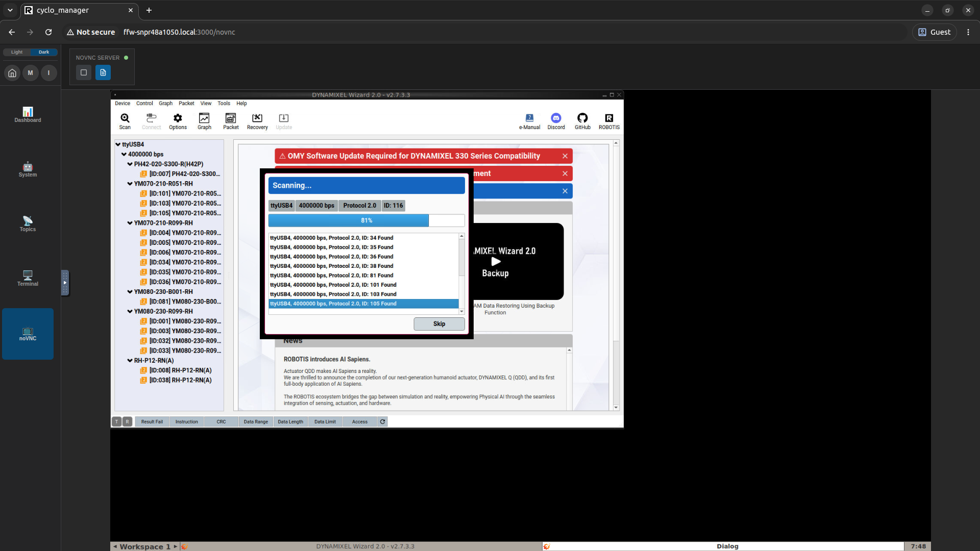Skip the current scan
Image resolution: width=980 pixels, height=551 pixels.
[x=439, y=324]
